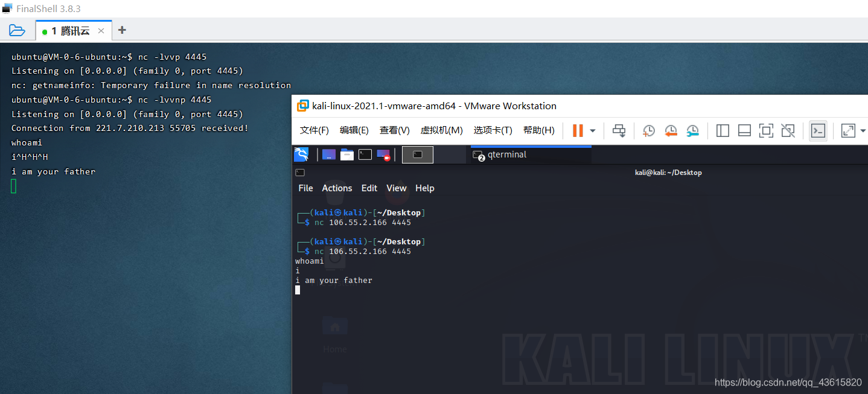
Task: Take a VM snapshot
Action: pyautogui.click(x=649, y=130)
